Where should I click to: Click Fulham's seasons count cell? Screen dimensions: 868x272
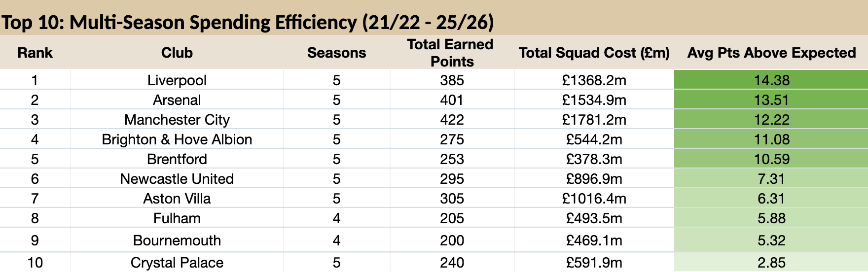click(337, 218)
